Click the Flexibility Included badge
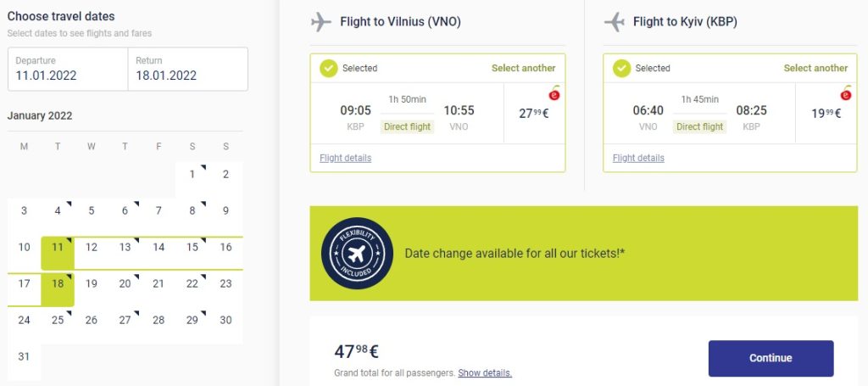Image resolution: width=868 pixels, height=386 pixels. click(x=358, y=254)
